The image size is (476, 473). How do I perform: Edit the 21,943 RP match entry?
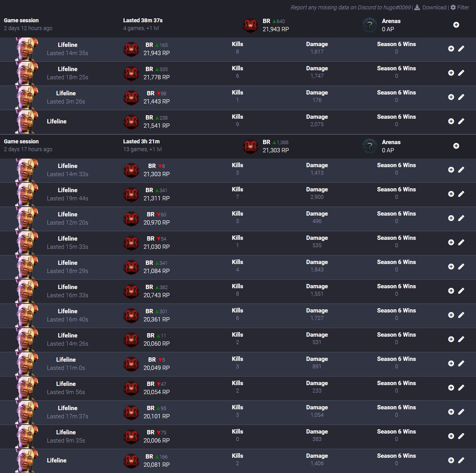[461, 48]
